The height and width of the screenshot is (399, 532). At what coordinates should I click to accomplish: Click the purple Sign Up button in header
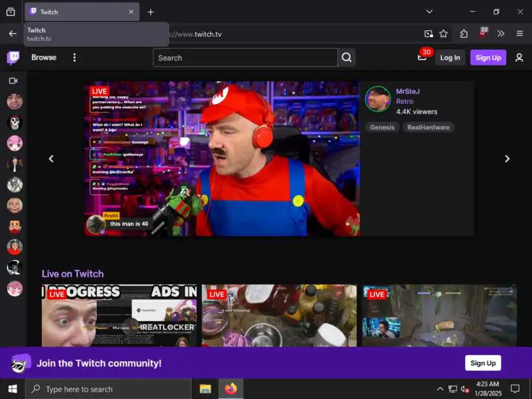click(x=488, y=58)
